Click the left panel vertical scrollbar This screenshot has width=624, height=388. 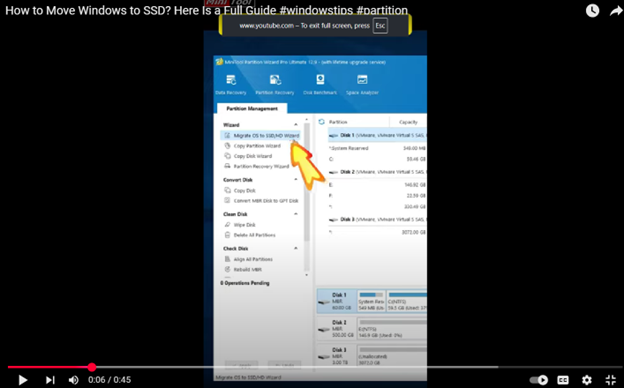pos(306,182)
